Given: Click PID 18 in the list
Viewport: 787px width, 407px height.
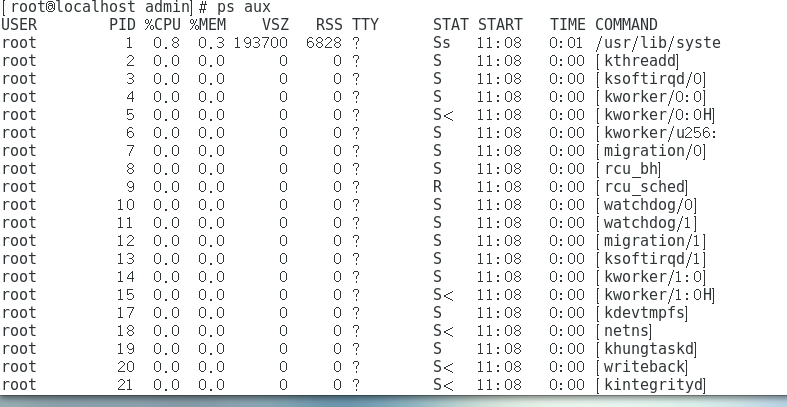Looking at the screenshot, I should tap(126, 331).
